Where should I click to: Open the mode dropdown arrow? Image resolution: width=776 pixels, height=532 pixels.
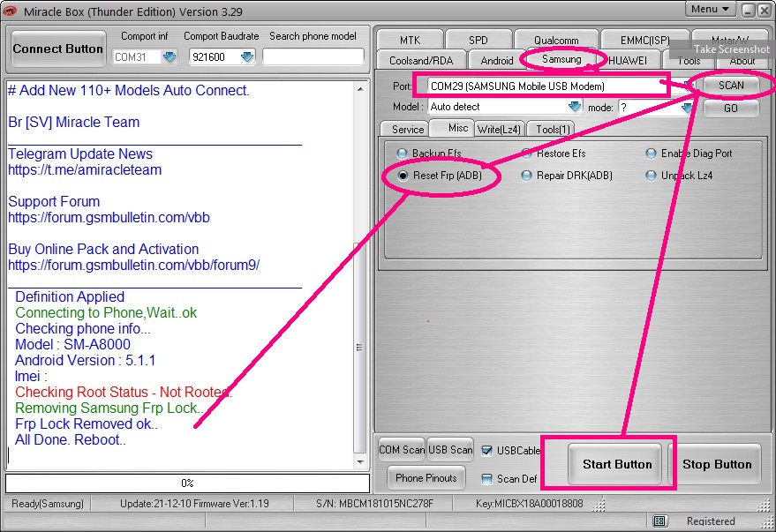pyautogui.click(x=687, y=108)
